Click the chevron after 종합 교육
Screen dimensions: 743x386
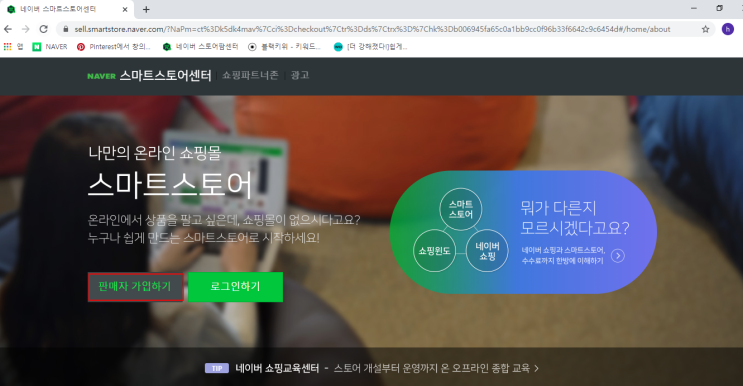(x=536, y=368)
